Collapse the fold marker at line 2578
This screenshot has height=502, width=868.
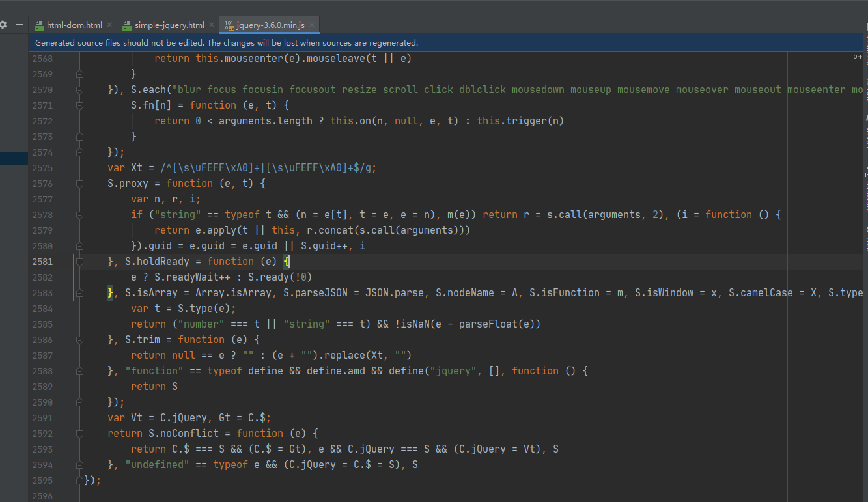coord(79,215)
